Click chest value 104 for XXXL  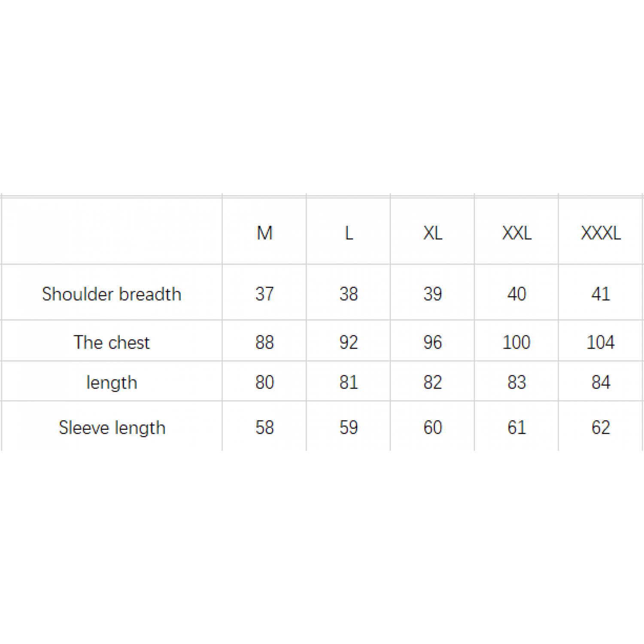(601, 343)
